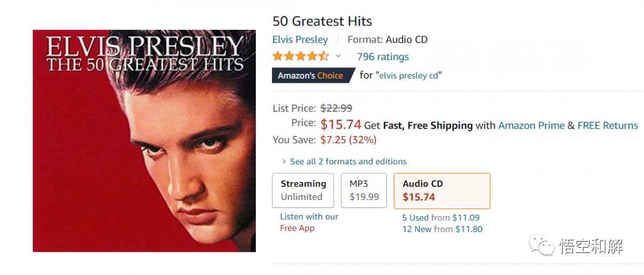Open the "elvis presley cd" search link
Screen dimensions: 644x275
(x=408, y=76)
